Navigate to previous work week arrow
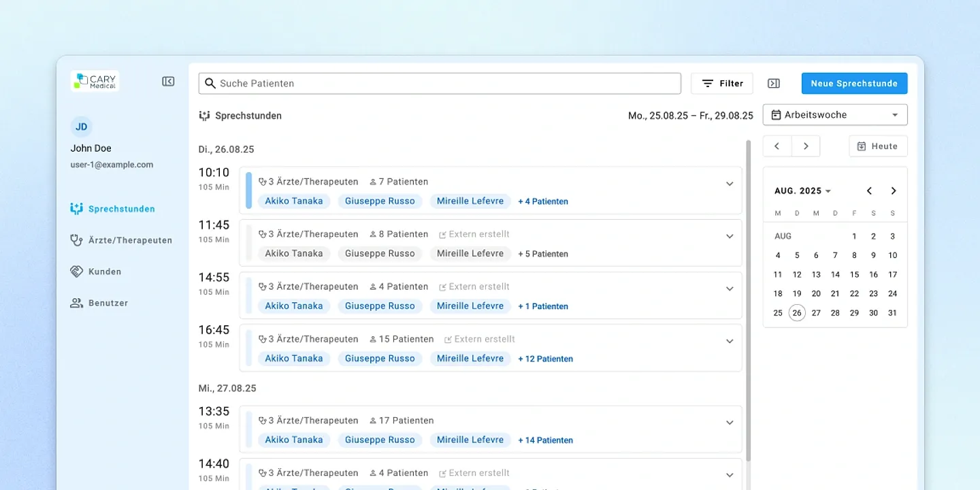This screenshot has height=490, width=980. point(777,146)
